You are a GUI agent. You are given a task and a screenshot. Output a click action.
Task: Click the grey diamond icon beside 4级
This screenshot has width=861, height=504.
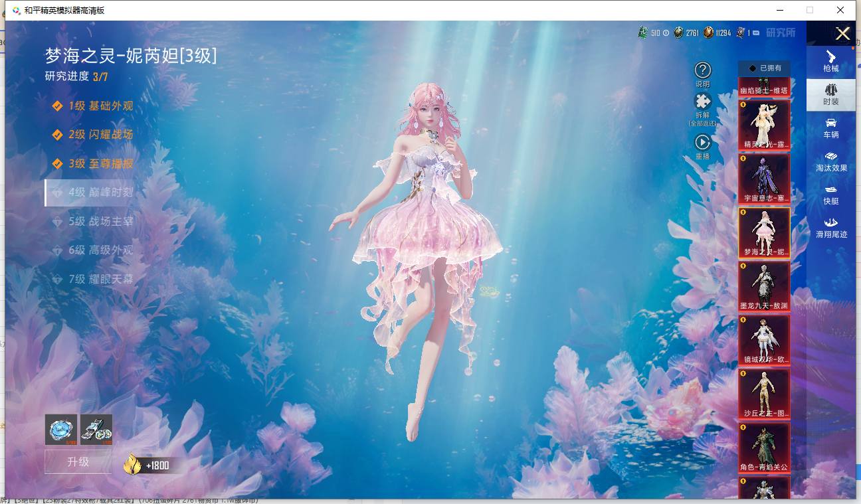coord(58,193)
